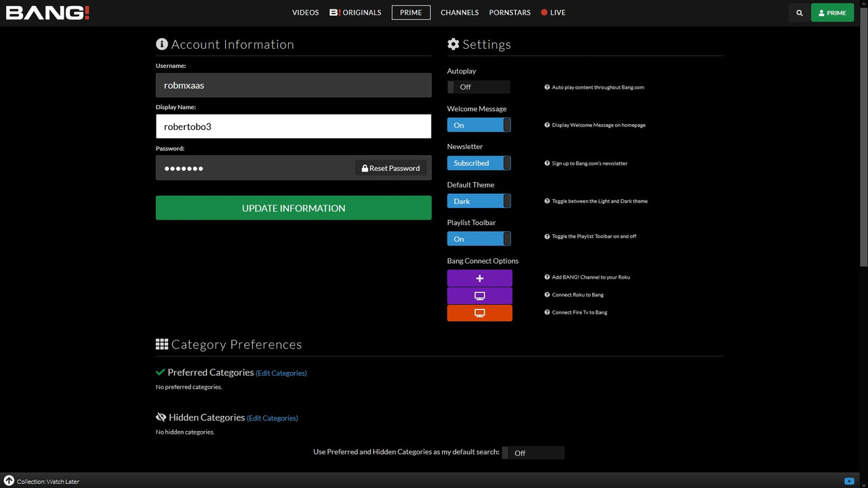The width and height of the screenshot is (868, 488).
Task: Toggle the Autoplay switch
Action: click(x=479, y=87)
